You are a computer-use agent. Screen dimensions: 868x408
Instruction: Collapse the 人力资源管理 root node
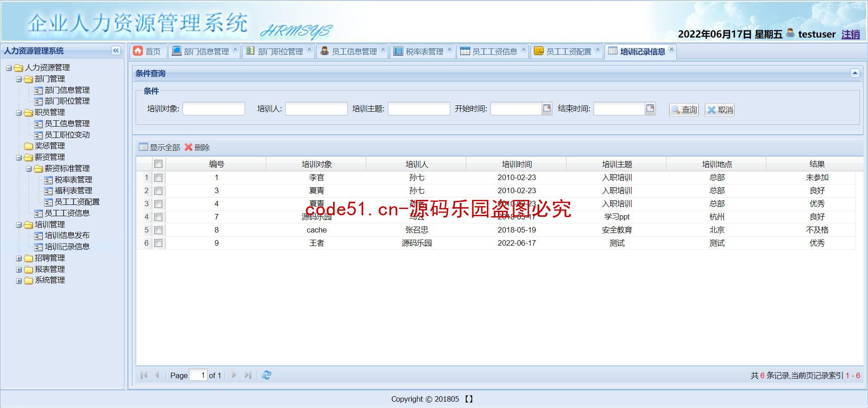tap(9, 68)
